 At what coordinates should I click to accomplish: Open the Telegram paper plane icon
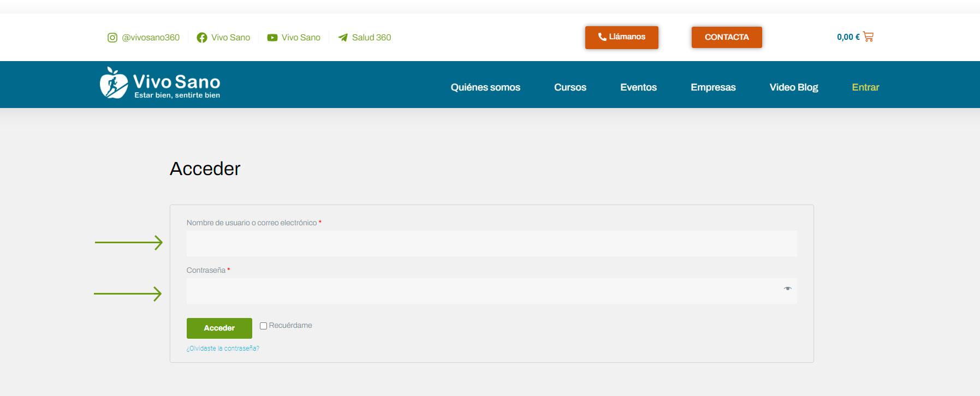coord(343,38)
